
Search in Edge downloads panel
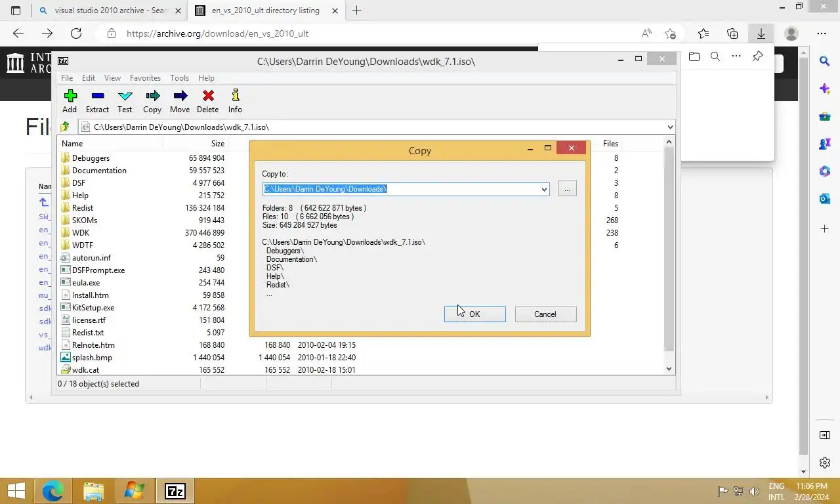pyautogui.click(x=715, y=56)
